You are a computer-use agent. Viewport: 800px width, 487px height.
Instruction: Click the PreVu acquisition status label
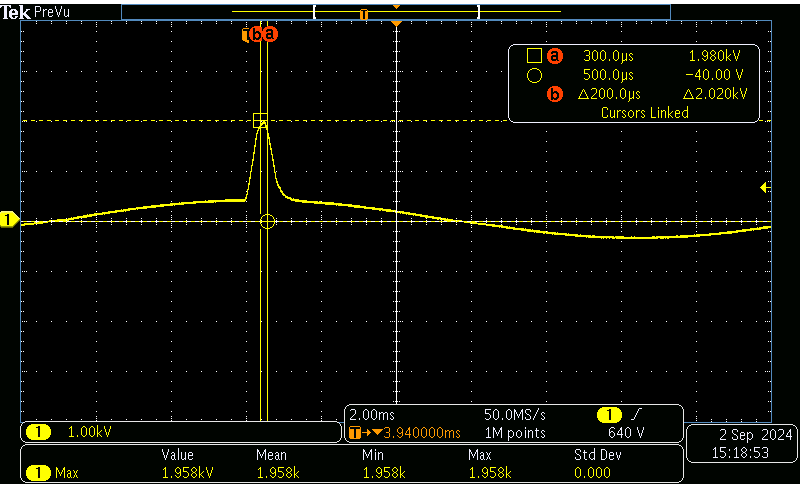coord(51,11)
